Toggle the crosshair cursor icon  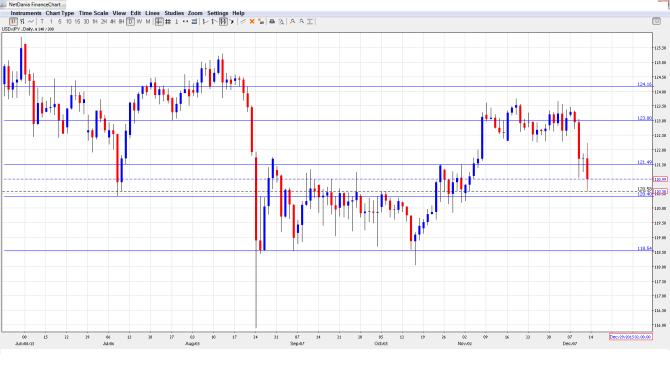[159, 21]
